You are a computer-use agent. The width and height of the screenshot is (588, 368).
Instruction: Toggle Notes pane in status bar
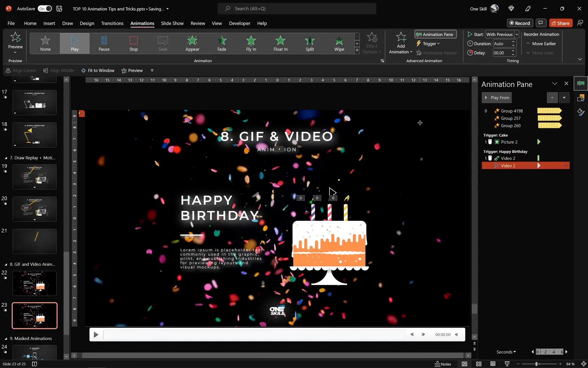point(443,364)
